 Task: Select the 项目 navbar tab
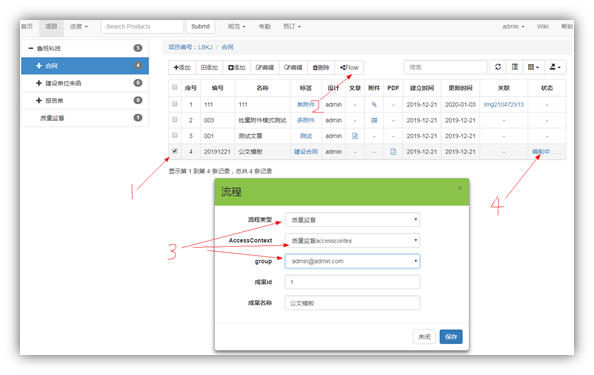point(51,27)
